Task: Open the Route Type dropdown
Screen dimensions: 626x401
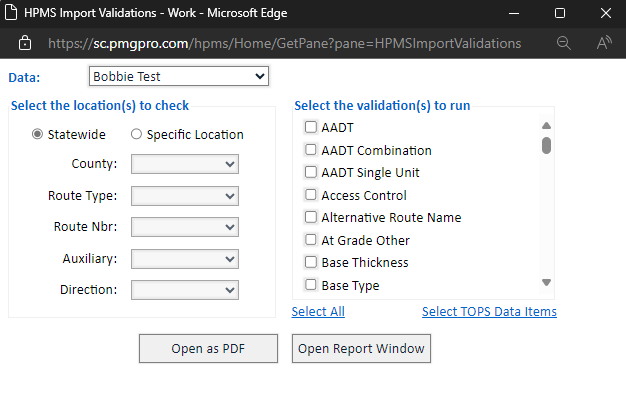Action: (x=185, y=196)
